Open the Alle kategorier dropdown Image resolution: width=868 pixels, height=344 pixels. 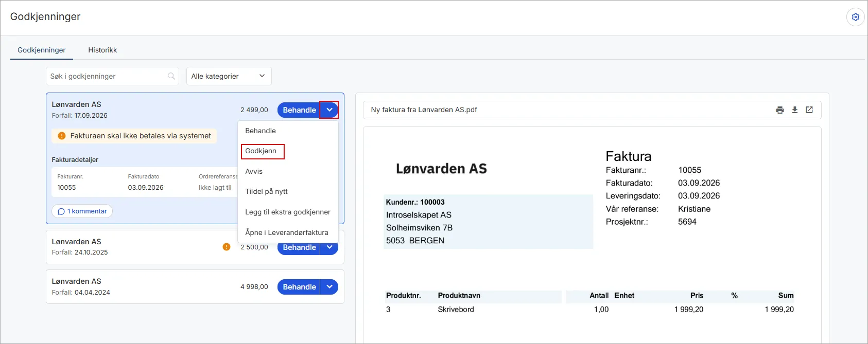229,76
